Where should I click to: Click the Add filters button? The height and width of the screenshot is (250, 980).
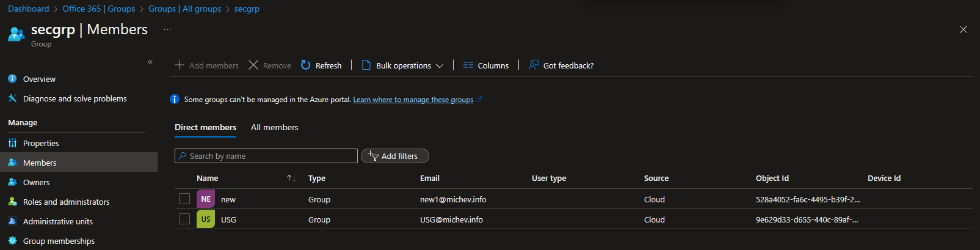coord(395,156)
